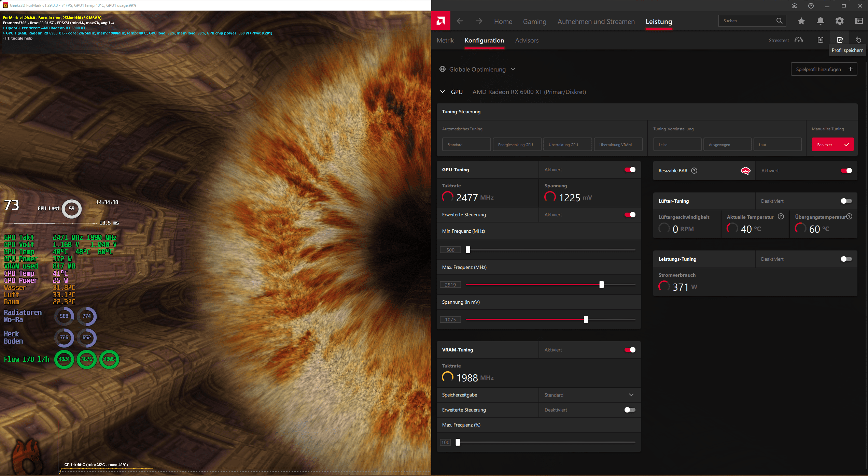Select Leise tuning preset
The height and width of the screenshot is (476, 868).
[677, 145]
